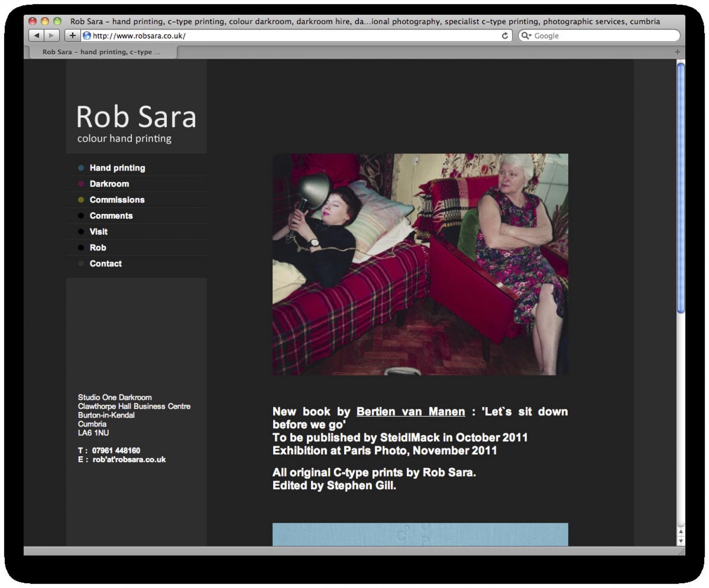Click the globe site icon in address bar

pyautogui.click(x=87, y=35)
